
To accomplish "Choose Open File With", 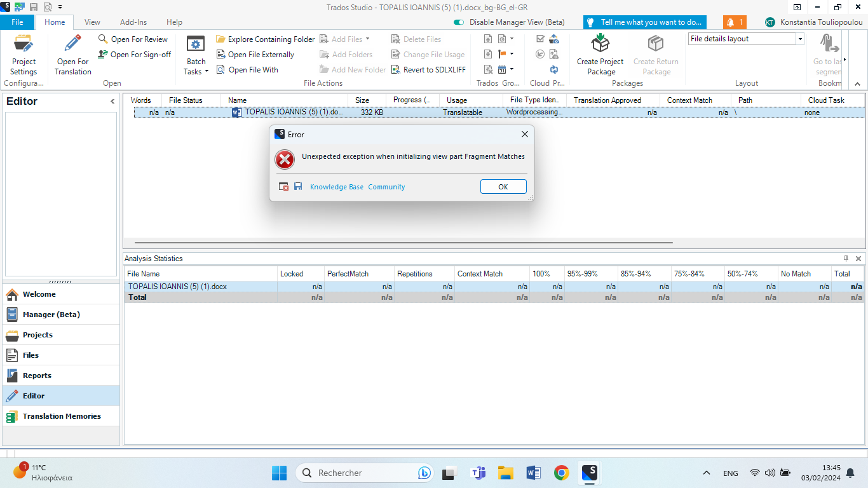I will tap(247, 70).
